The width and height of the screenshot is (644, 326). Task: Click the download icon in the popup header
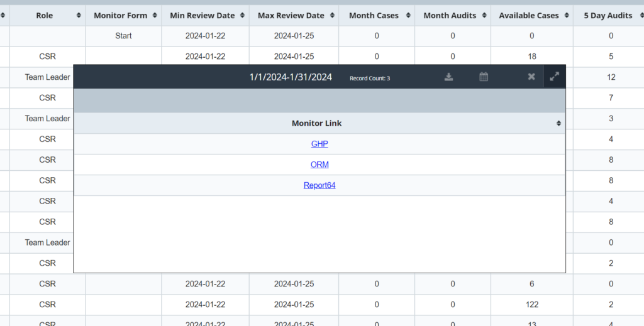coord(448,77)
